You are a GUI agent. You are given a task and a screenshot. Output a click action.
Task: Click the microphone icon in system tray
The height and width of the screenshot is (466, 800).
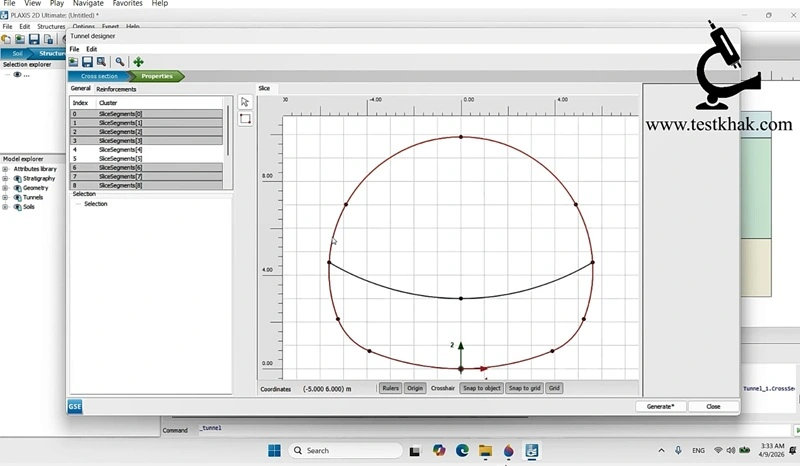(x=678, y=450)
